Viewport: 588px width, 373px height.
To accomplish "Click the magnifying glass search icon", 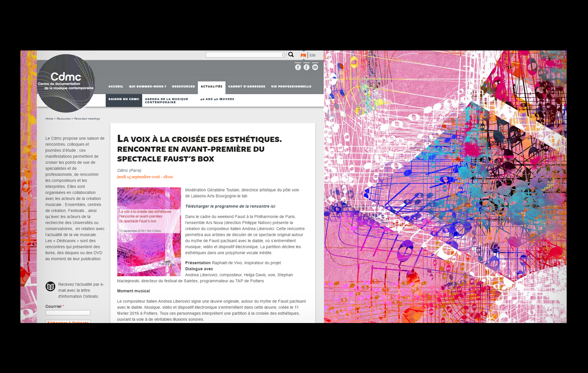I will [291, 55].
